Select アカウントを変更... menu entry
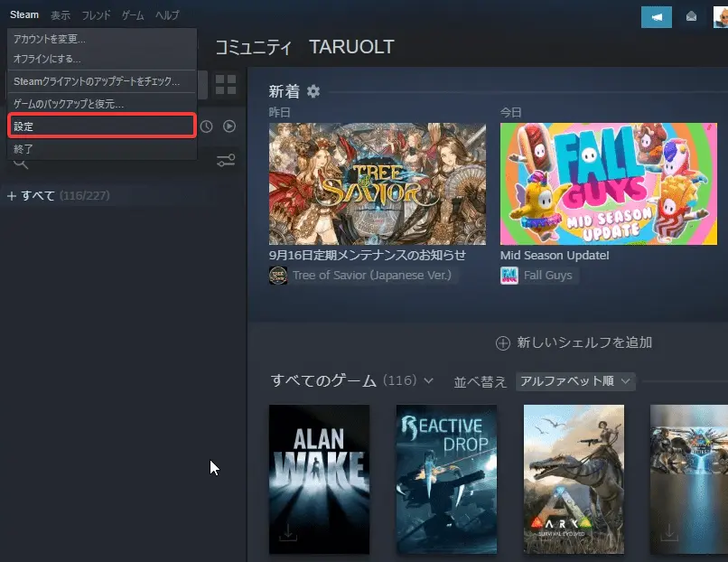Screen dimensions: 728x562 coord(102,39)
